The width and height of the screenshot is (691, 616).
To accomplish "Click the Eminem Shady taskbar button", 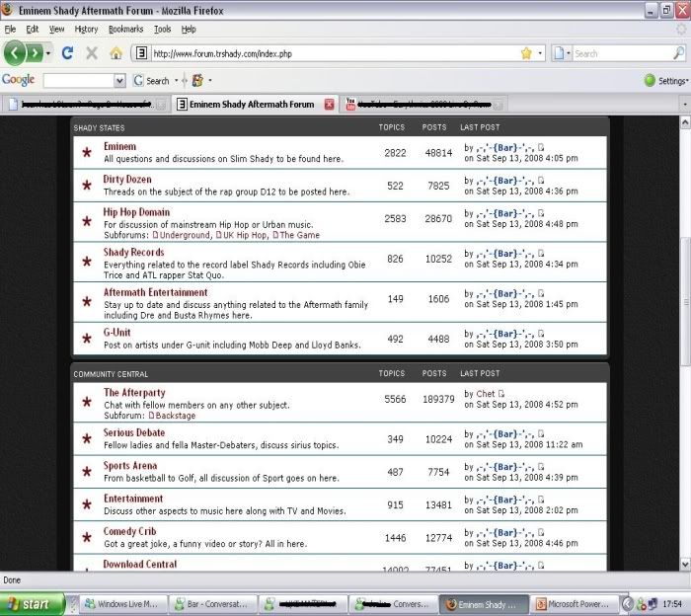I will click(484, 604).
